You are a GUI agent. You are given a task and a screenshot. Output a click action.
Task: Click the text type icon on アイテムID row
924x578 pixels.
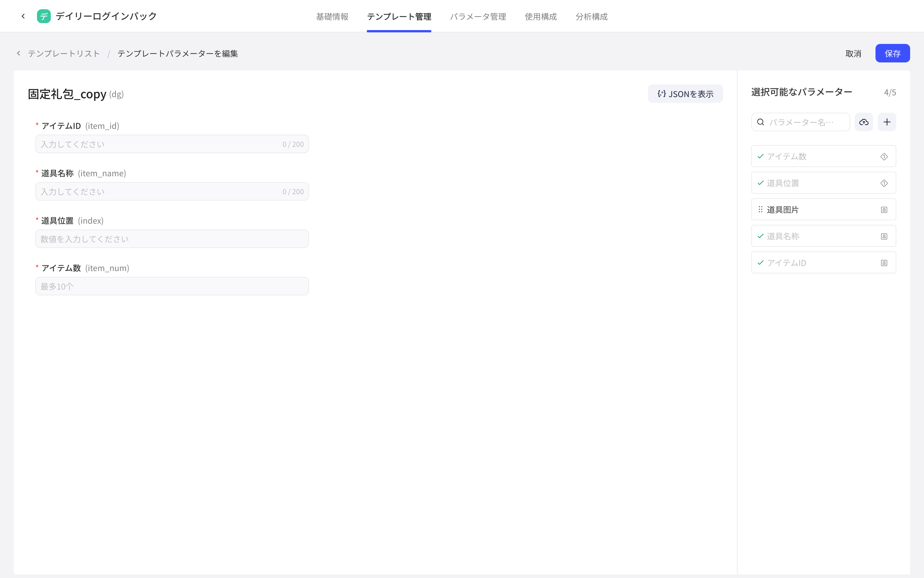click(884, 263)
